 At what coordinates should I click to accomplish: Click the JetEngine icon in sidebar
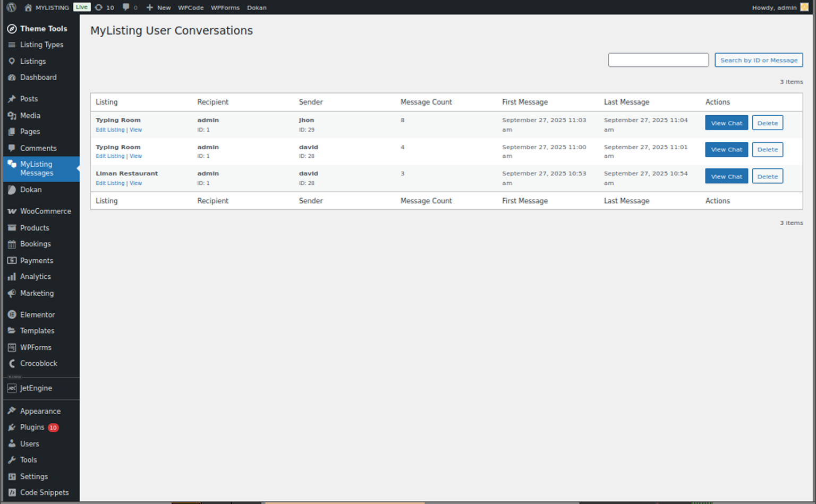(x=12, y=388)
